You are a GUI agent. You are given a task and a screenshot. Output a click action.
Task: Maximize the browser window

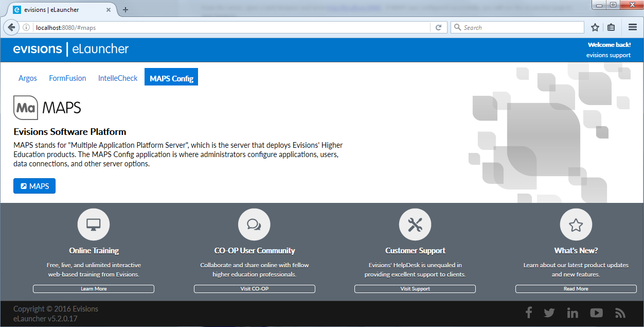(613, 5)
